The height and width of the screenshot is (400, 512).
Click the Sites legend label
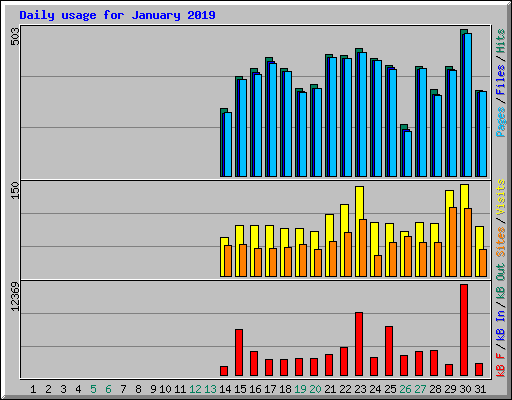(x=501, y=242)
